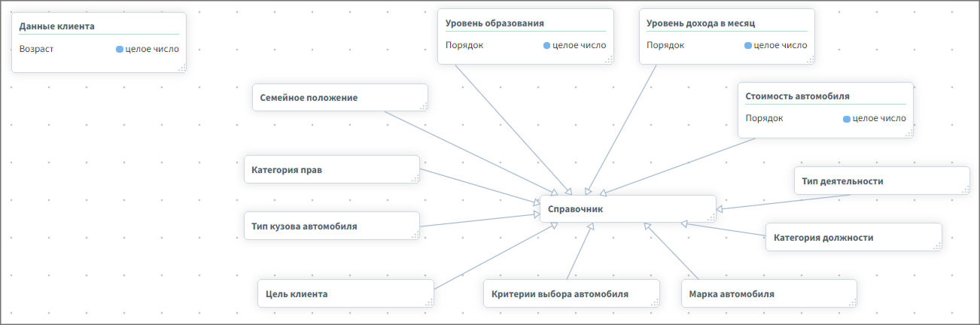Click the Данные клиента node title
980x325 pixels.
(57, 26)
